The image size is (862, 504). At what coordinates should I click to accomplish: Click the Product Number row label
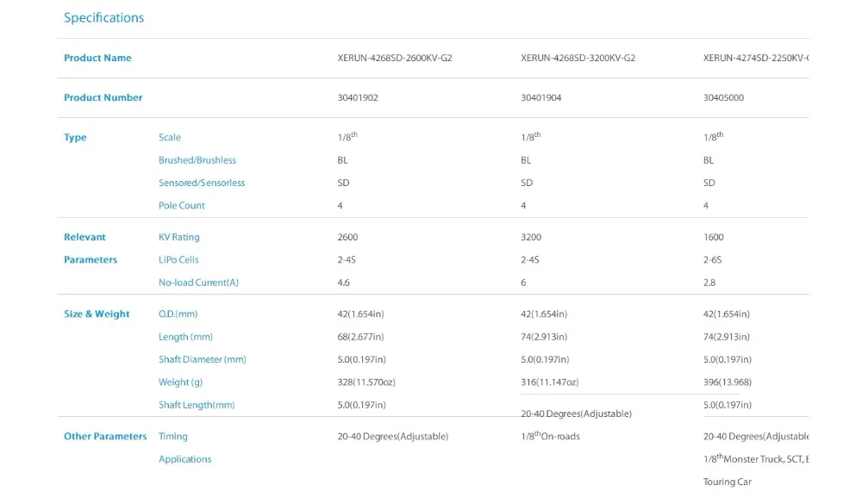click(x=103, y=97)
